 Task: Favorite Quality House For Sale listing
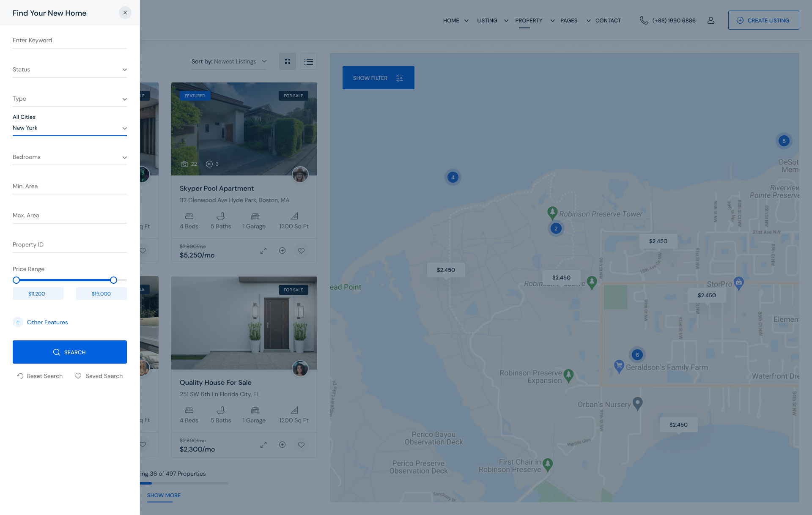(x=301, y=445)
